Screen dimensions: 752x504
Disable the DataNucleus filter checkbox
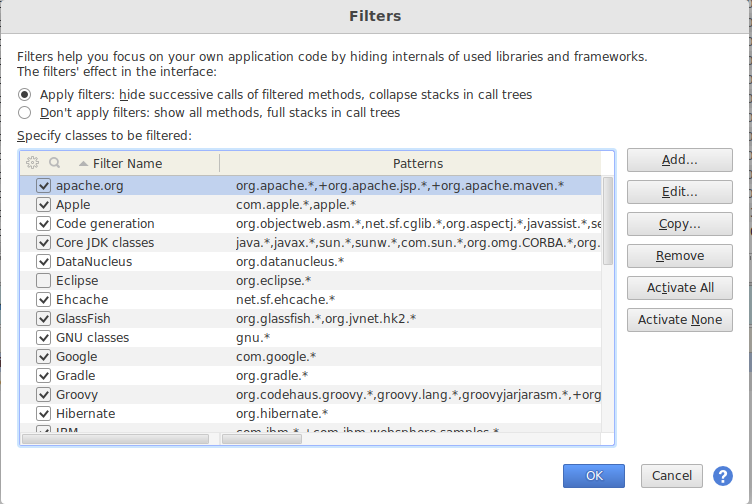(43, 262)
